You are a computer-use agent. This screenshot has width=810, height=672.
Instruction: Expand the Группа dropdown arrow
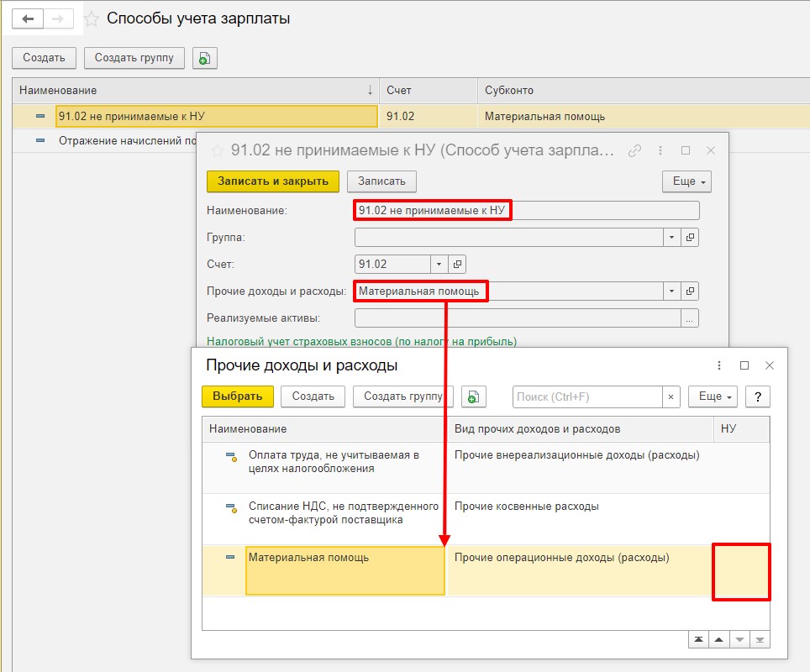(x=671, y=238)
